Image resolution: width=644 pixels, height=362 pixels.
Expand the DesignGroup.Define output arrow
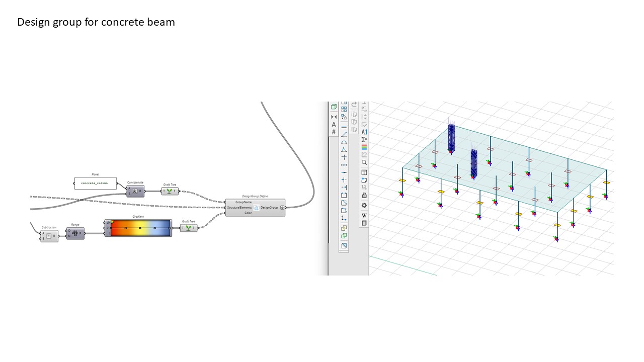pyautogui.click(x=282, y=207)
